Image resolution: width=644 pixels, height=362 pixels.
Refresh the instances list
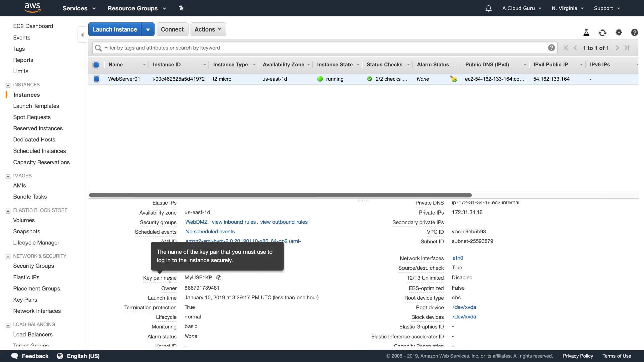pos(602,33)
